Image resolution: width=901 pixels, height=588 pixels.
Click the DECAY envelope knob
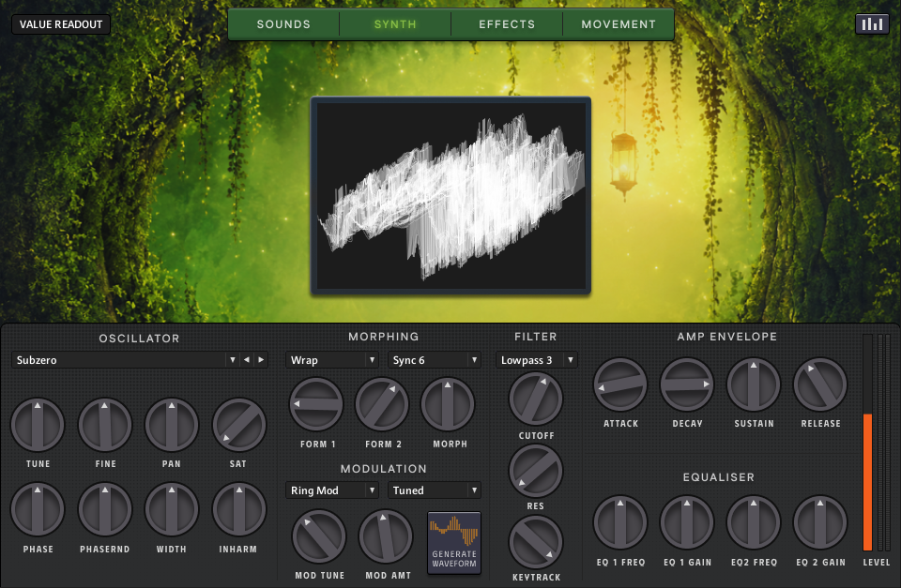[x=687, y=384]
